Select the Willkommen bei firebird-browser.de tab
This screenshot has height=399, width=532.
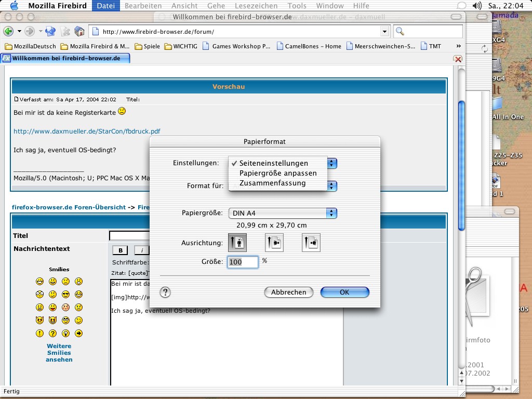(x=65, y=58)
